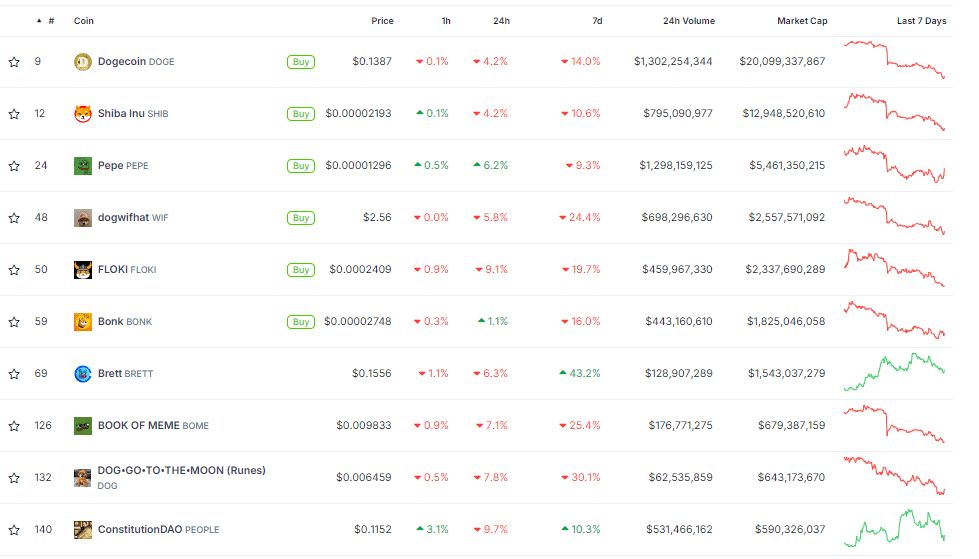The width and height of the screenshot is (979, 559).
Task: Click the Shiba Inu coin logo
Action: click(x=83, y=114)
